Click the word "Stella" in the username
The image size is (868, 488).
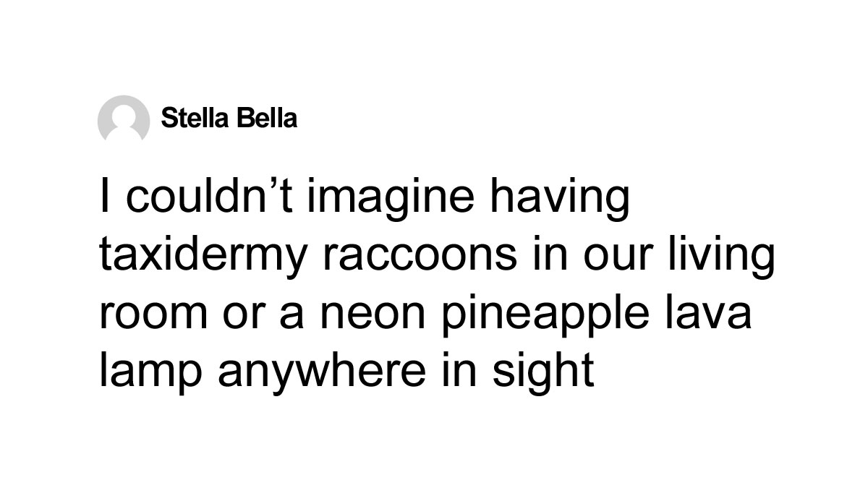pyautogui.click(x=193, y=117)
